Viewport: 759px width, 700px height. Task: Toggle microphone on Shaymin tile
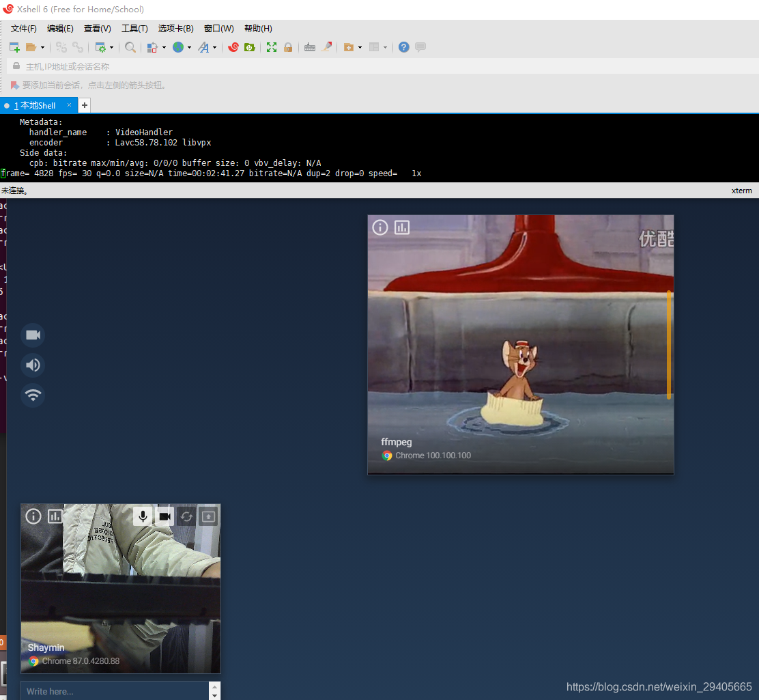[x=143, y=516]
